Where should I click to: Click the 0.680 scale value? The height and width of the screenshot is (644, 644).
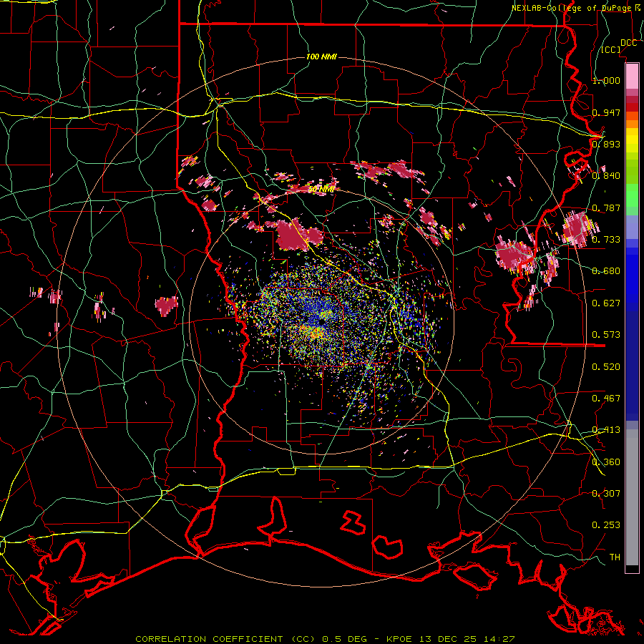pyautogui.click(x=606, y=271)
